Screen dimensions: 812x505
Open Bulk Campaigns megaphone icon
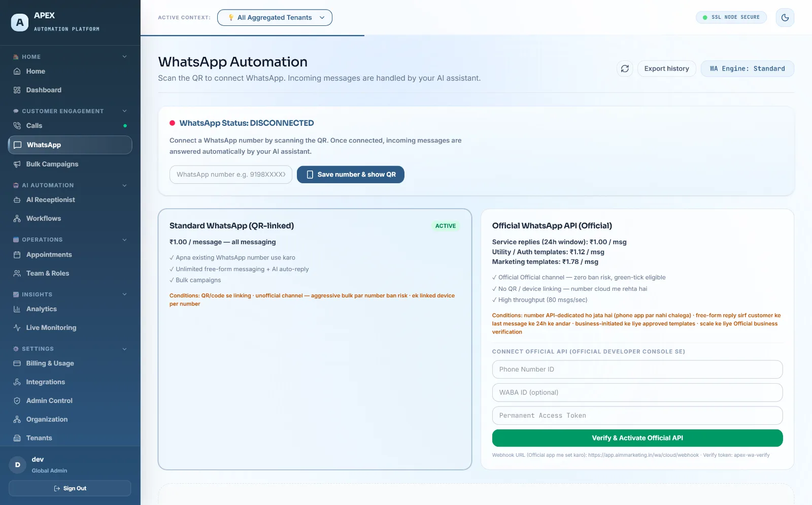[17, 164]
